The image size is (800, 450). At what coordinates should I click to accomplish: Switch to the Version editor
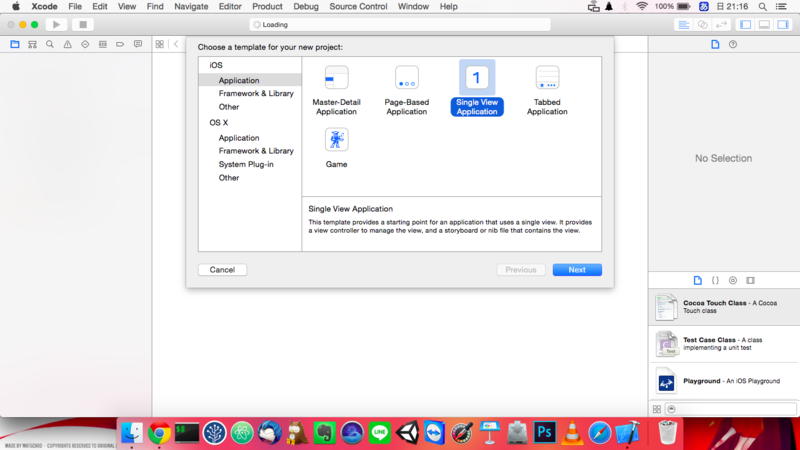tap(721, 24)
